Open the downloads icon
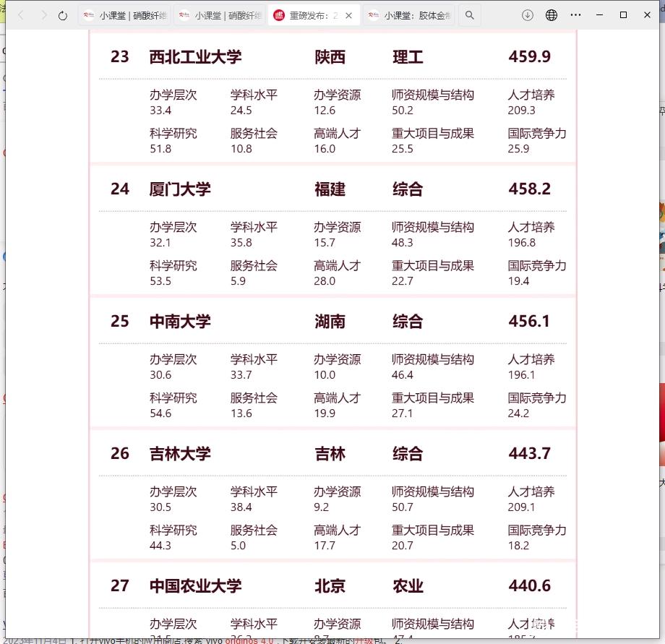This screenshot has height=644, width=665. 527,15
